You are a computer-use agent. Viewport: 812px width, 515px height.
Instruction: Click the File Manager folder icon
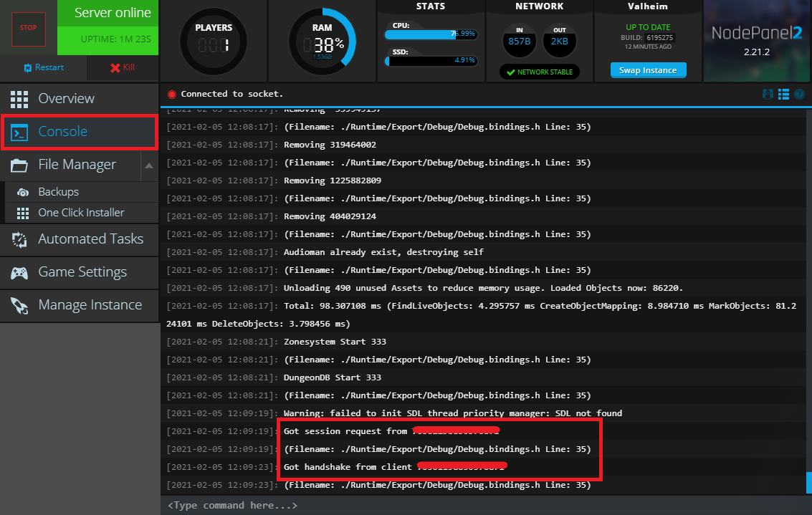(x=19, y=165)
